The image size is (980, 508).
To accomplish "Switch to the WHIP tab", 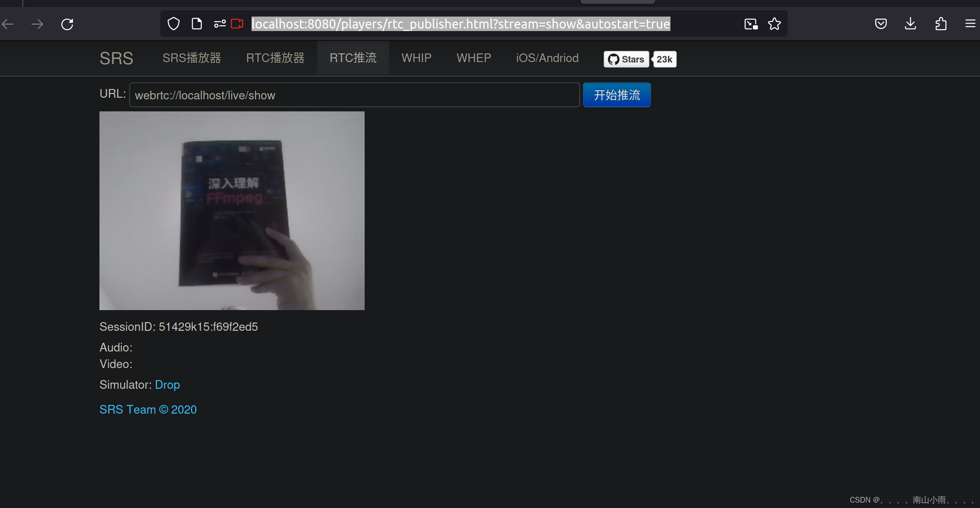I will point(416,58).
